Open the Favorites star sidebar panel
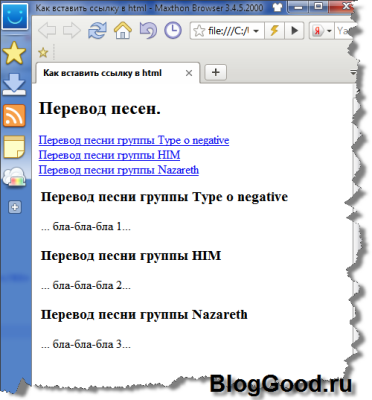The width and height of the screenshot is (372, 400). [x=14, y=53]
